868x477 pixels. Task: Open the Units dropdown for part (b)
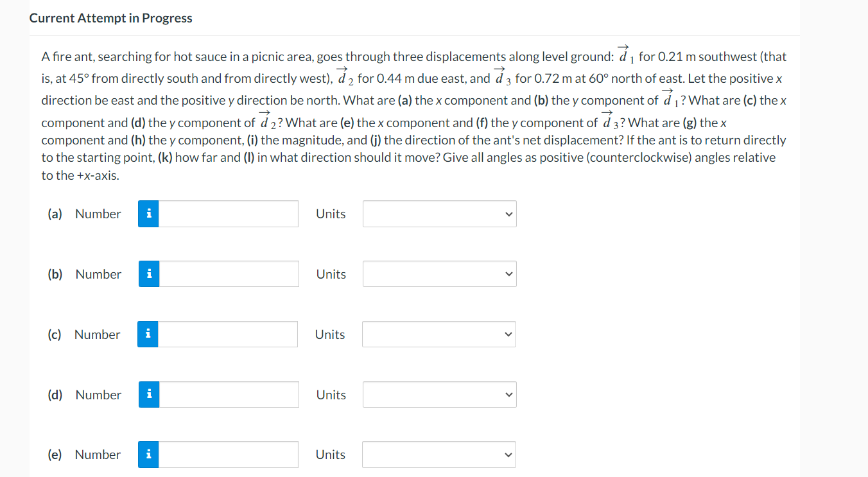tap(439, 273)
